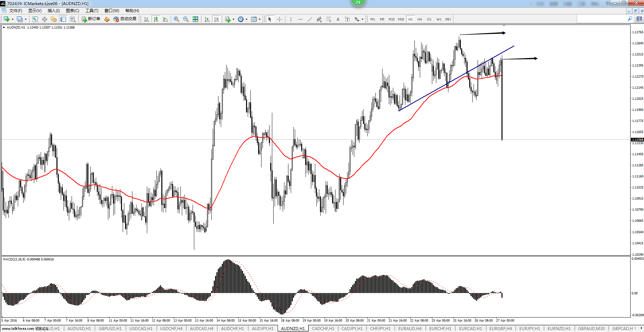Zoom in on the chart

(x=176, y=19)
